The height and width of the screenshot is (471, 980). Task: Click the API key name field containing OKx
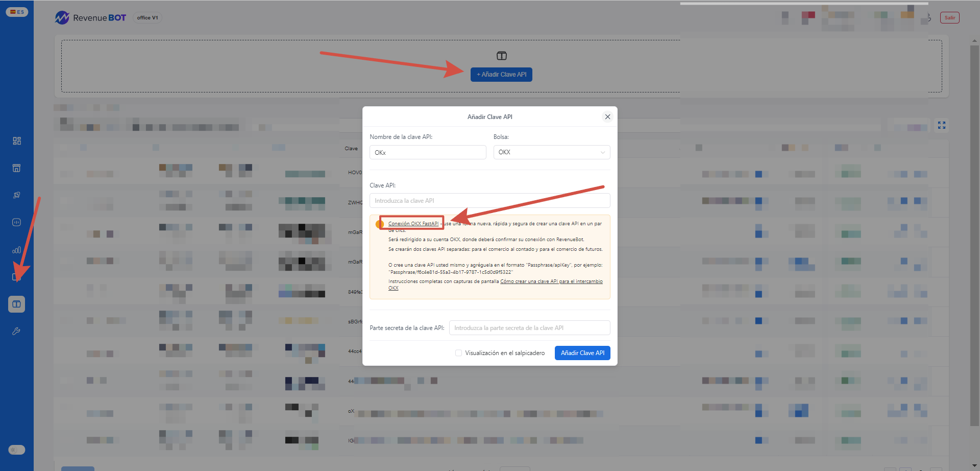click(428, 152)
